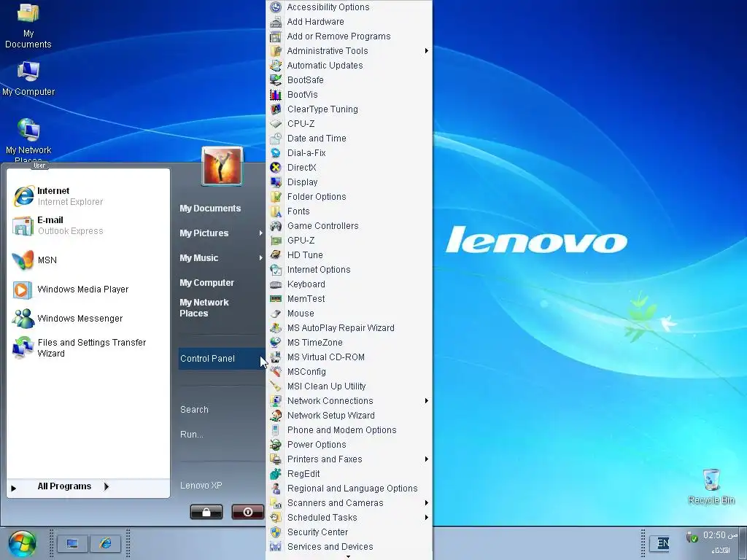Open the Power Options icon

point(275,445)
